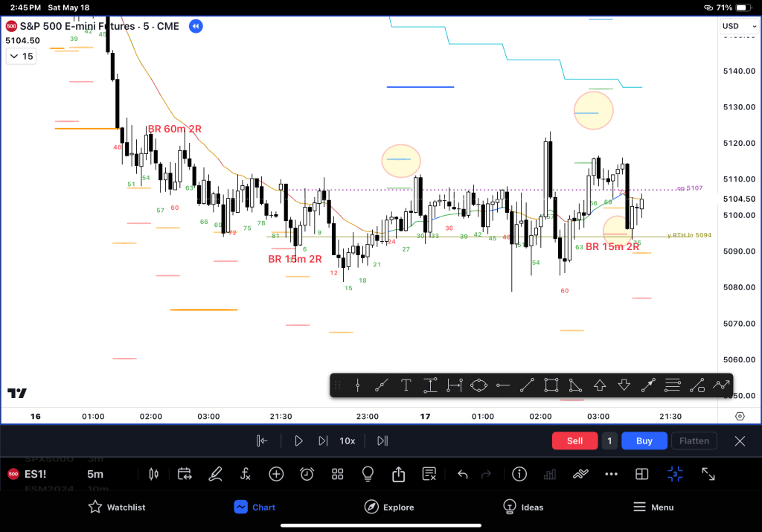Click the share chart icon
762x532 pixels.
pos(398,474)
